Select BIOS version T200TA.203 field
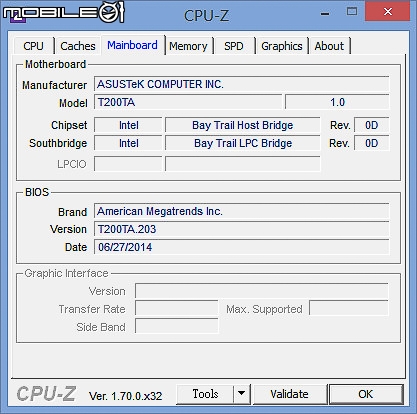 click(241, 229)
